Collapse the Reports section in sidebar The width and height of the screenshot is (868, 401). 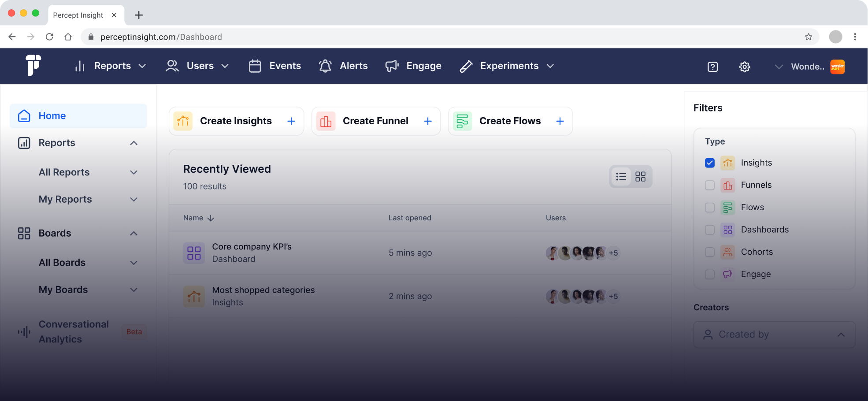point(134,143)
